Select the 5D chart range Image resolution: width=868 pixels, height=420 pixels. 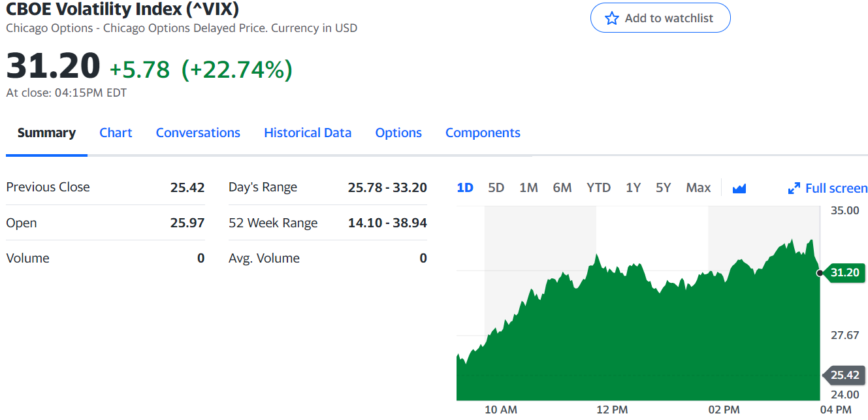click(496, 188)
